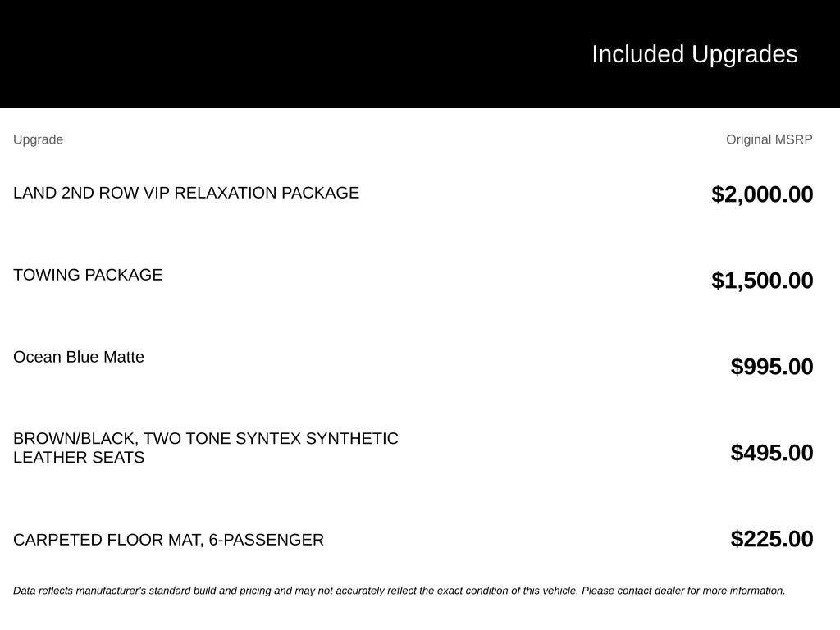
Task: Select BROWN/BLACK TWO TONE SYNTEX seats entry
Action: tap(206, 448)
